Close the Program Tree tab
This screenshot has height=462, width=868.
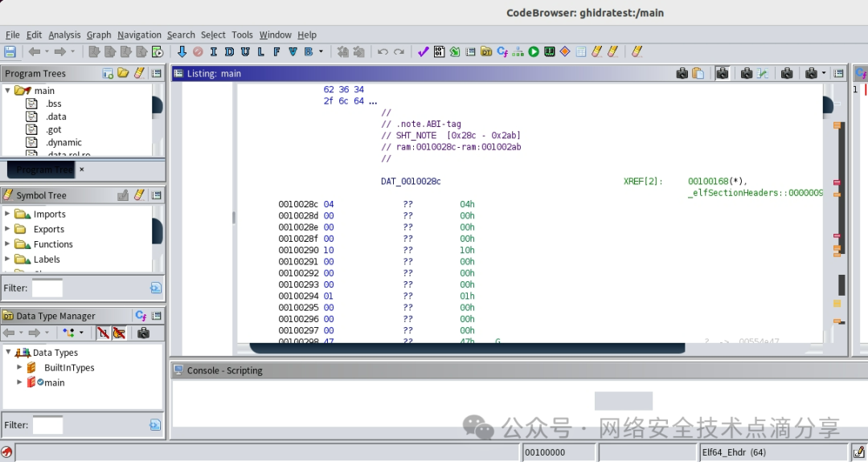[82, 170]
